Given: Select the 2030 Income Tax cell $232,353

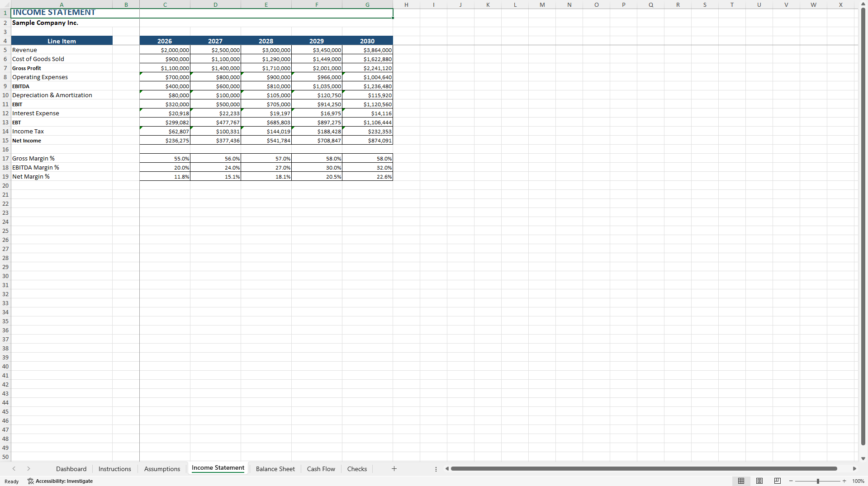Looking at the screenshot, I should (x=367, y=131).
